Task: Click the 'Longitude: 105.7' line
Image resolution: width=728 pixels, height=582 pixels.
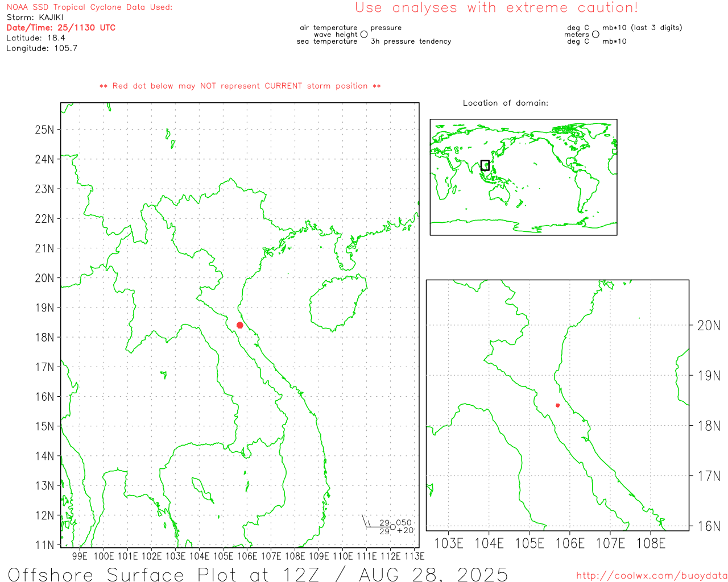Action: click(x=42, y=48)
